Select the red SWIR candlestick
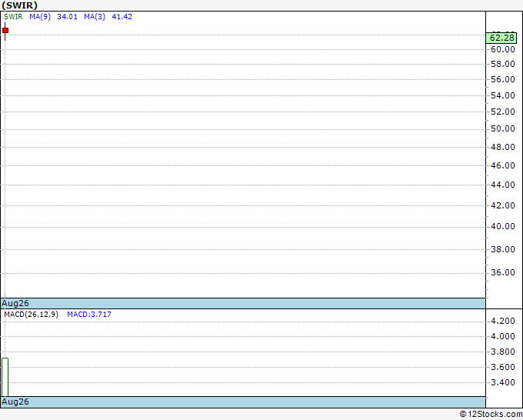This screenshot has height=420, width=523. pyautogui.click(x=5, y=31)
